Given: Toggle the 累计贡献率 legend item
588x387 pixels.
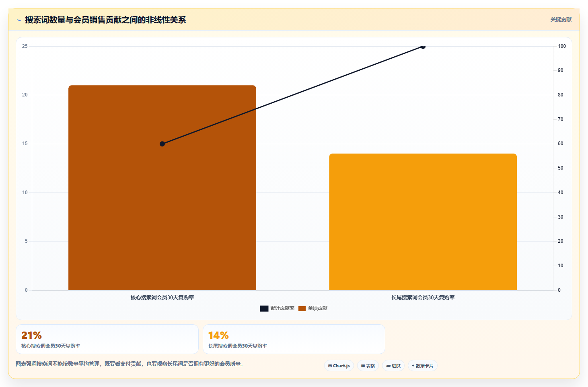Looking at the screenshot, I should [277, 308].
